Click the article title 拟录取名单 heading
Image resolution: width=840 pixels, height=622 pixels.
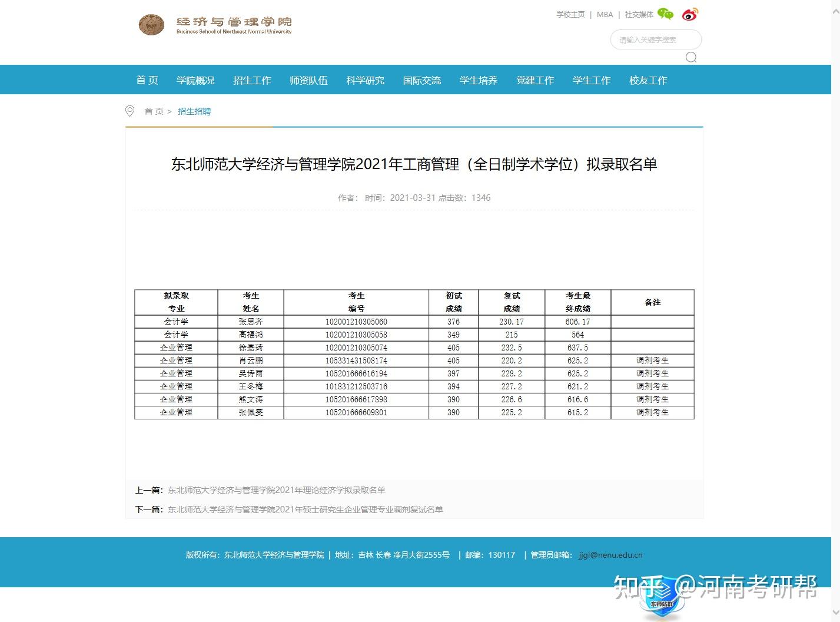[x=414, y=164]
